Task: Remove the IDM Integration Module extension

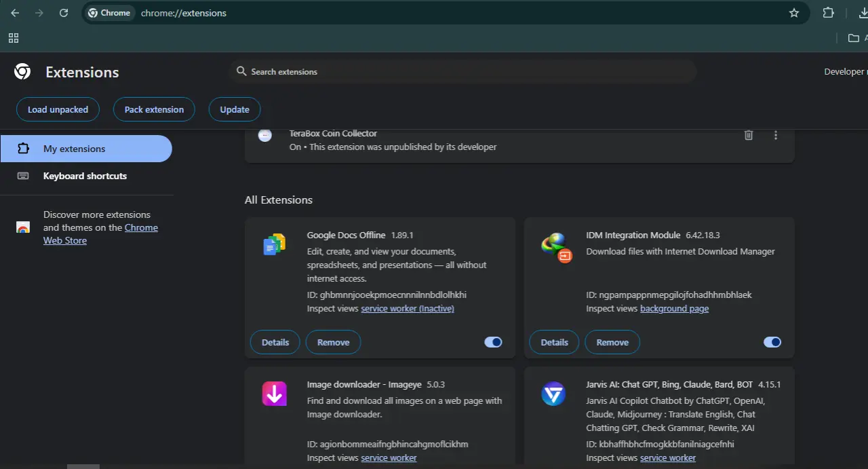Action: coord(612,342)
